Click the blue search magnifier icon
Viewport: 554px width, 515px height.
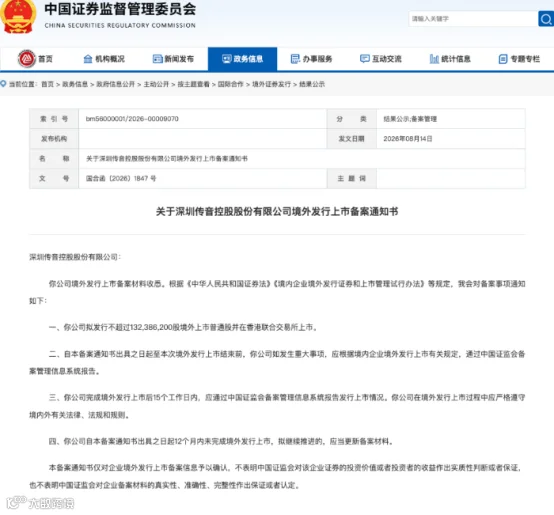(546, 19)
